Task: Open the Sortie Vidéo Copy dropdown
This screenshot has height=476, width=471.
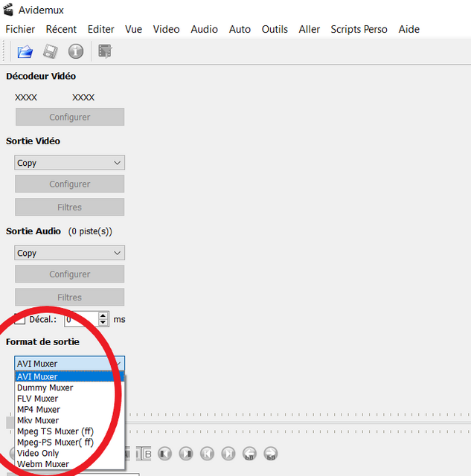Action: 69,163
